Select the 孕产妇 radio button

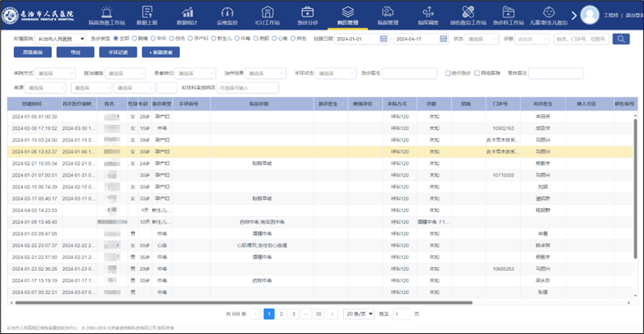coord(190,39)
